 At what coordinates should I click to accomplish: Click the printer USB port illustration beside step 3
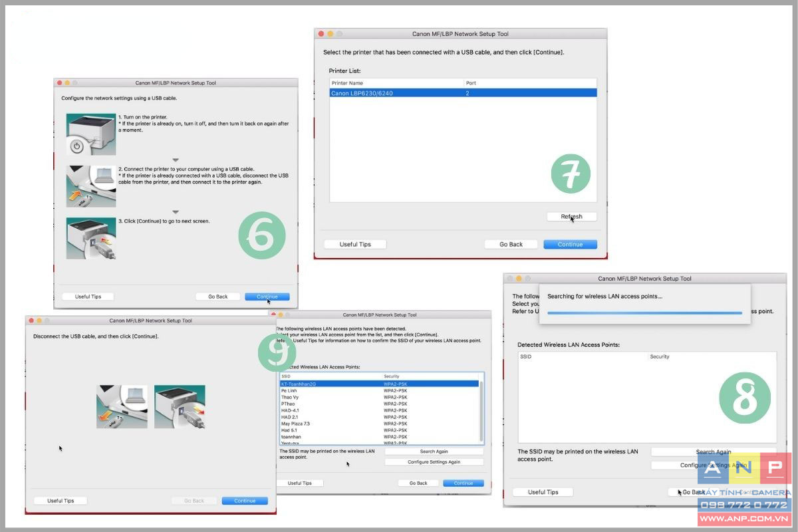[90, 238]
